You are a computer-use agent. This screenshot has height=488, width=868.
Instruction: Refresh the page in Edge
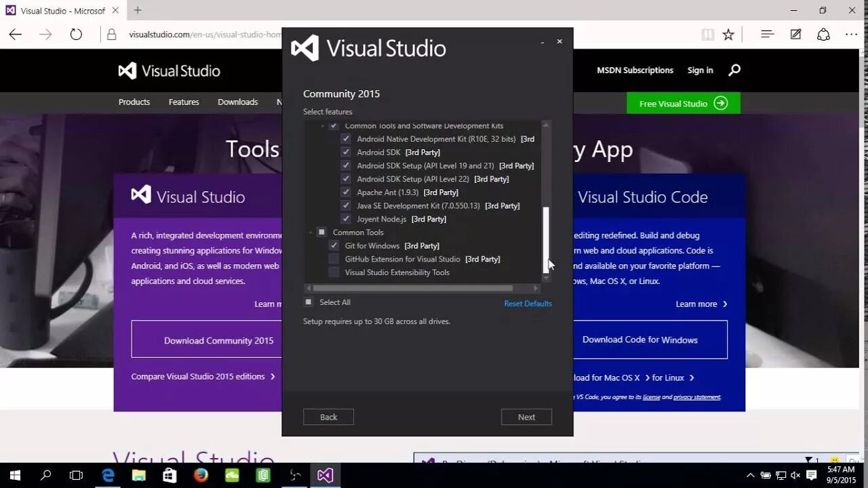click(x=76, y=35)
